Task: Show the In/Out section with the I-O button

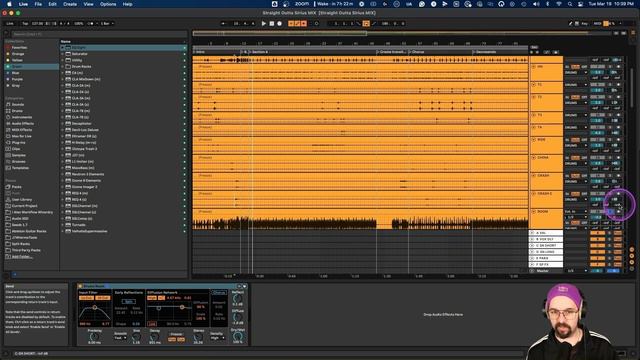Action: point(632,249)
